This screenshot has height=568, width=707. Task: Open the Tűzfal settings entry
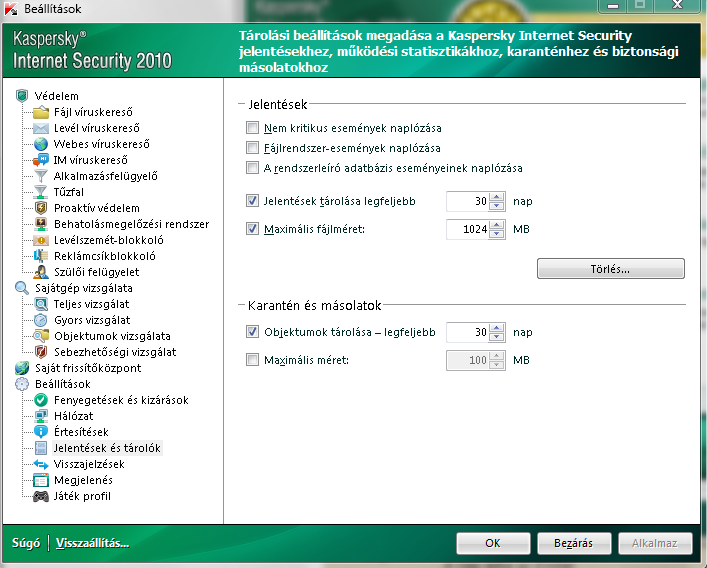[x=69, y=192]
